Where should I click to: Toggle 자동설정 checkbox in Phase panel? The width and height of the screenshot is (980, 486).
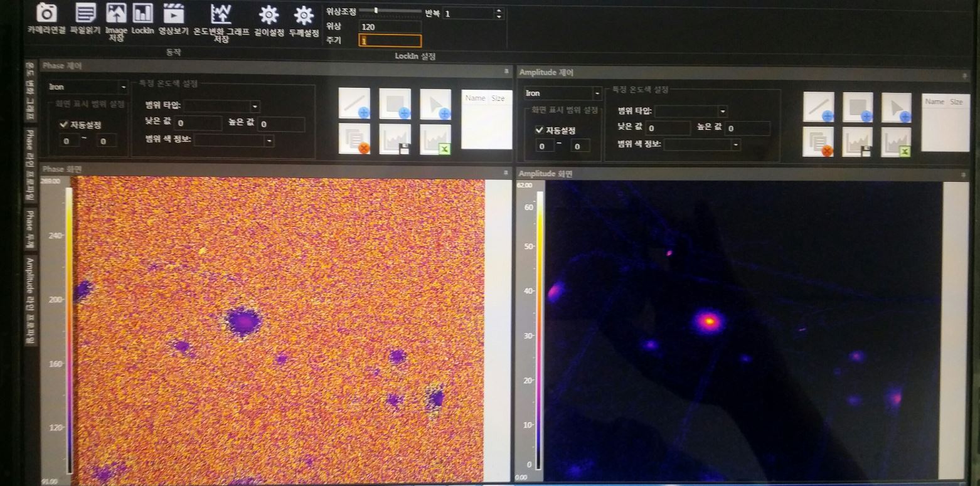coord(63,125)
